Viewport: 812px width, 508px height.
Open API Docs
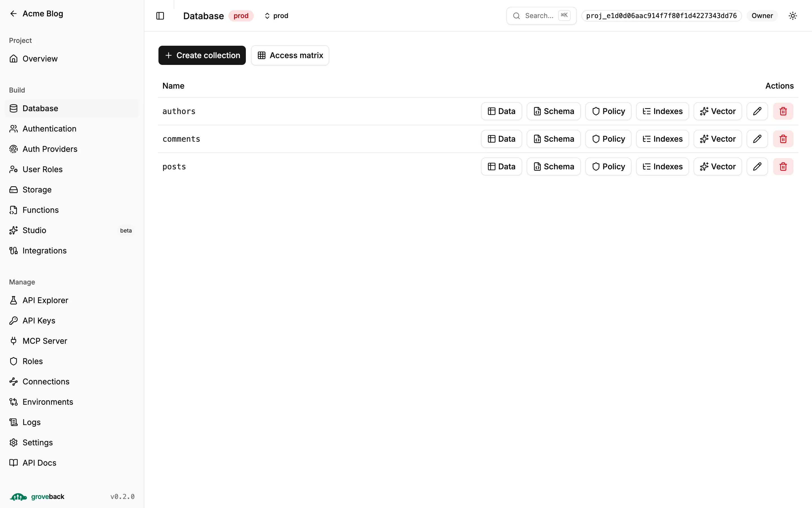point(72,463)
